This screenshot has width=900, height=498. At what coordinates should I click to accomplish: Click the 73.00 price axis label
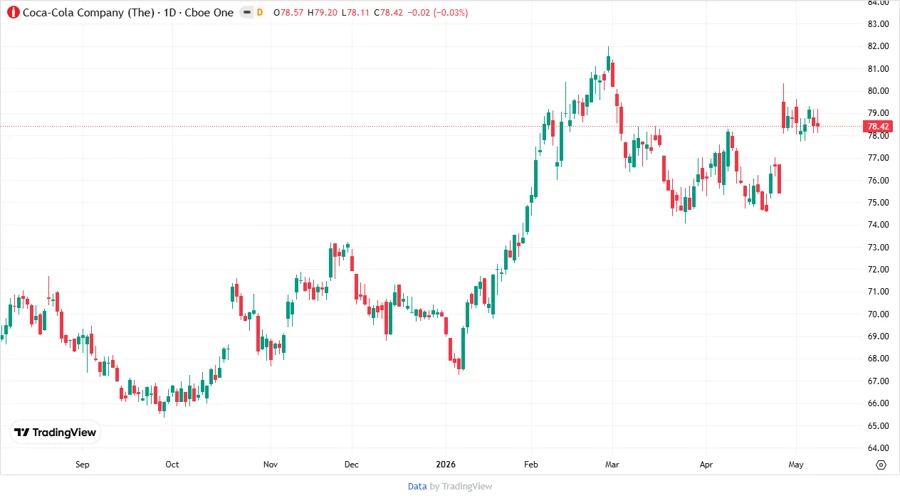coord(878,247)
